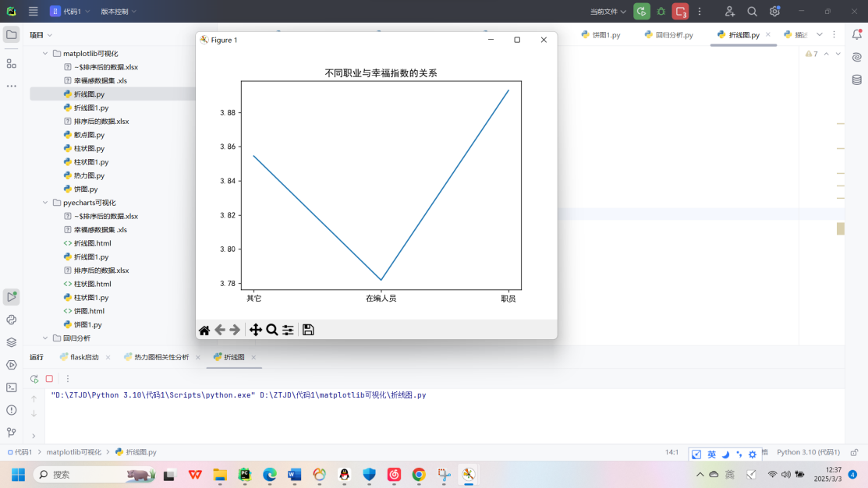Open the Run tool window icon

[x=11, y=297]
